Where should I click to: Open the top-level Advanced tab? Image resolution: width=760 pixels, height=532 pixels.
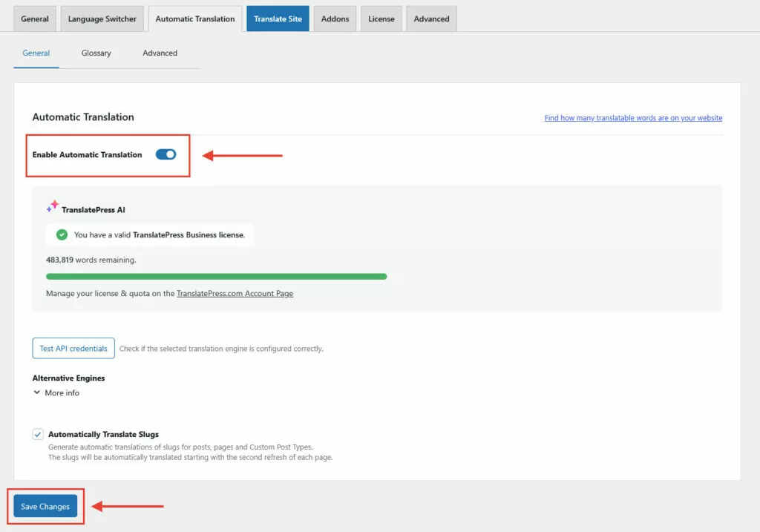pyautogui.click(x=431, y=19)
